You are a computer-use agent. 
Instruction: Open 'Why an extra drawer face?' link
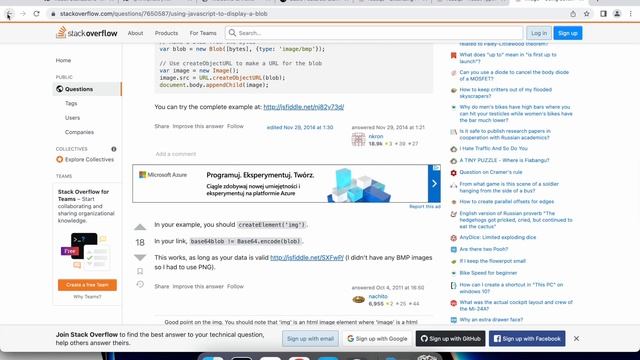pyautogui.click(x=491, y=320)
